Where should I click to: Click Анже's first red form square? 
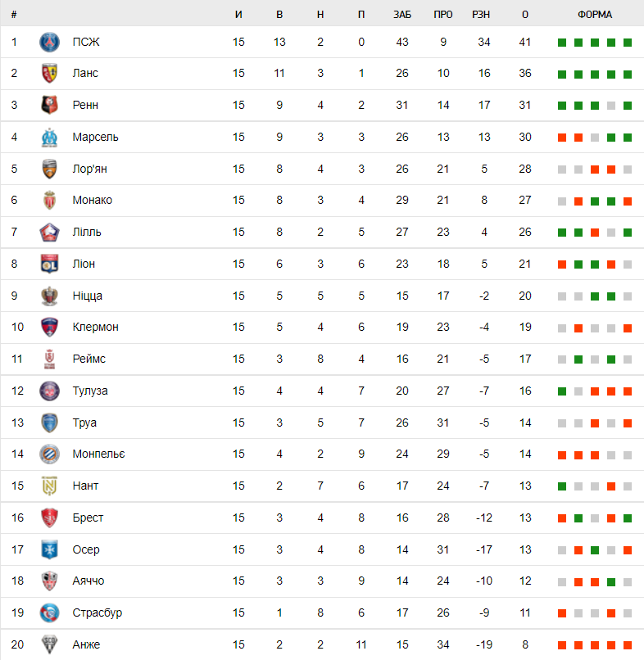coord(562,645)
